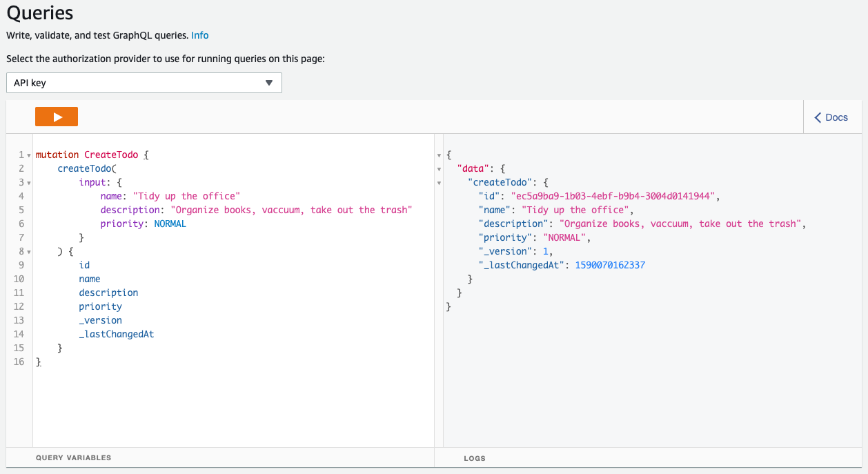Click the "_version" value 1 in results
Viewport: 868px width, 474px height.
(545, 251)
